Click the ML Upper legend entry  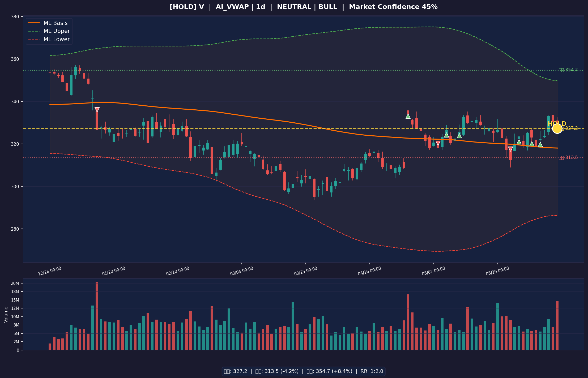point(49,31)
